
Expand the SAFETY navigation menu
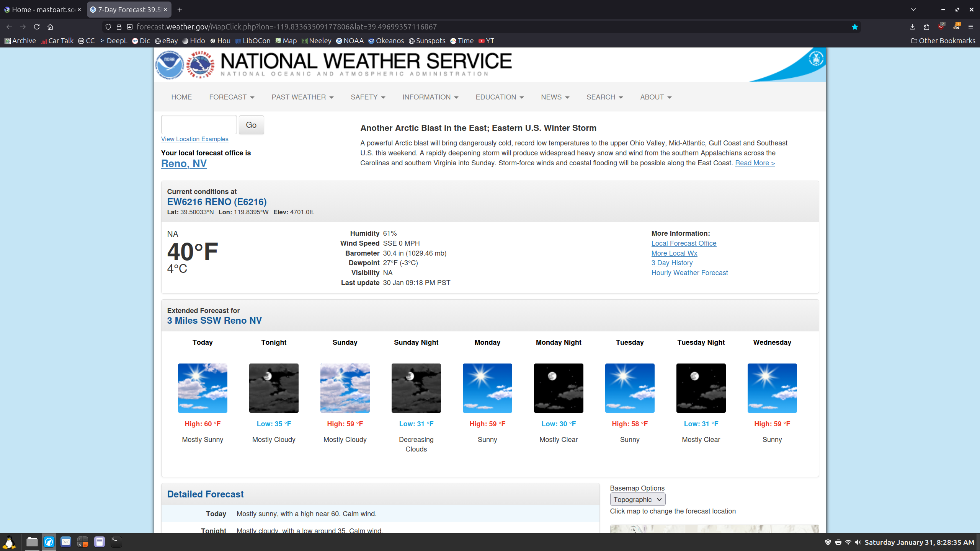click(x=368, y=97)
